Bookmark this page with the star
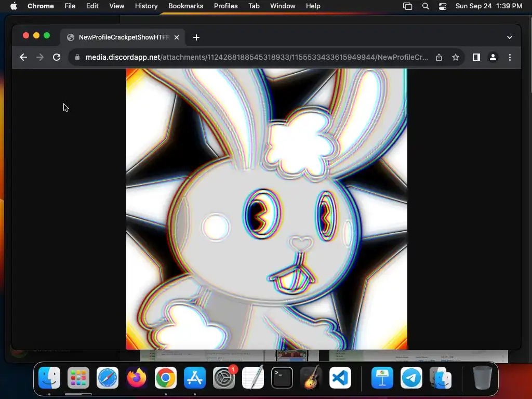The image size is (532, 399). tap(456, 57)
